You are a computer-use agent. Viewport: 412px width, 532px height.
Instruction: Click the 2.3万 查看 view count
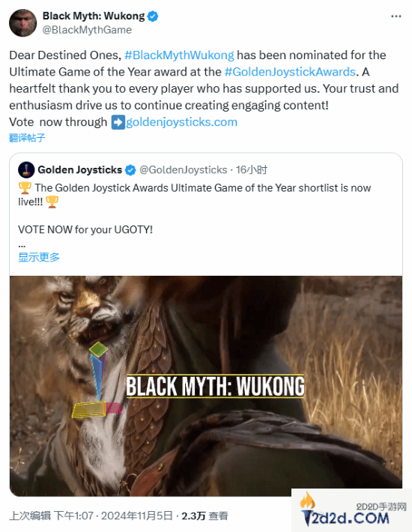pyautogui.click(x=205, y=516)
